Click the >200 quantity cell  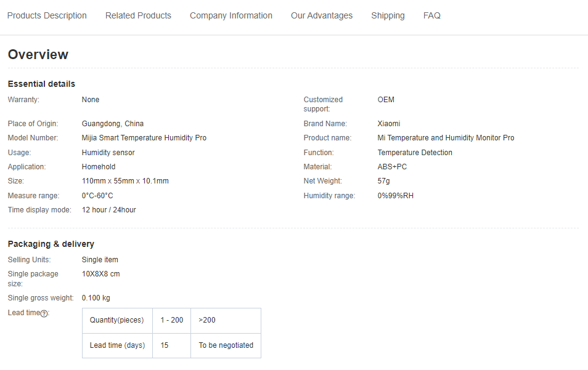pyautogui.click(x=226, y=321)
